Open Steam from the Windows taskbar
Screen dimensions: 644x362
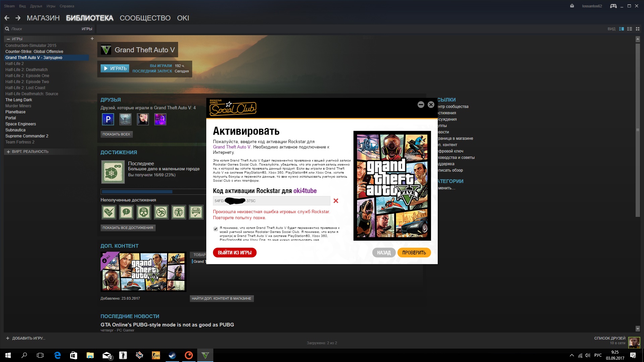pos(172,355)
